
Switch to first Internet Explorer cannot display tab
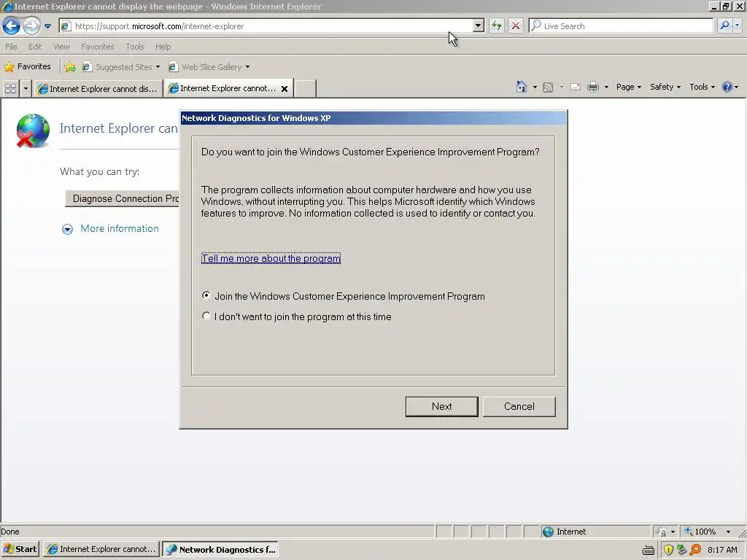(x=98, y=88)
